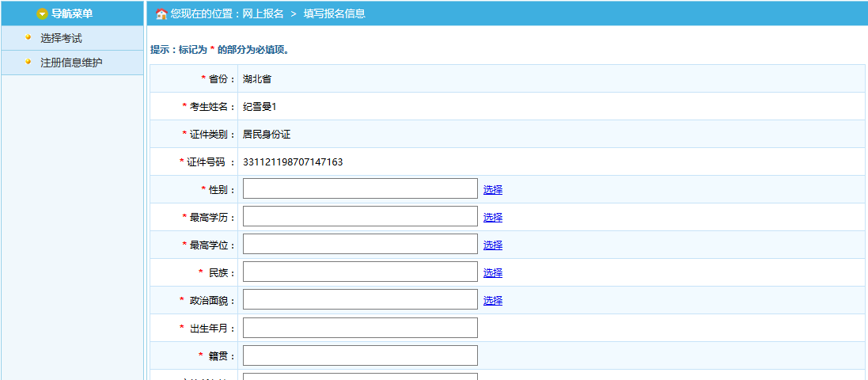The height and width of the screenshot is (380, 868).
Task: Click the 出生年月 input field
Action: (360, 328)
